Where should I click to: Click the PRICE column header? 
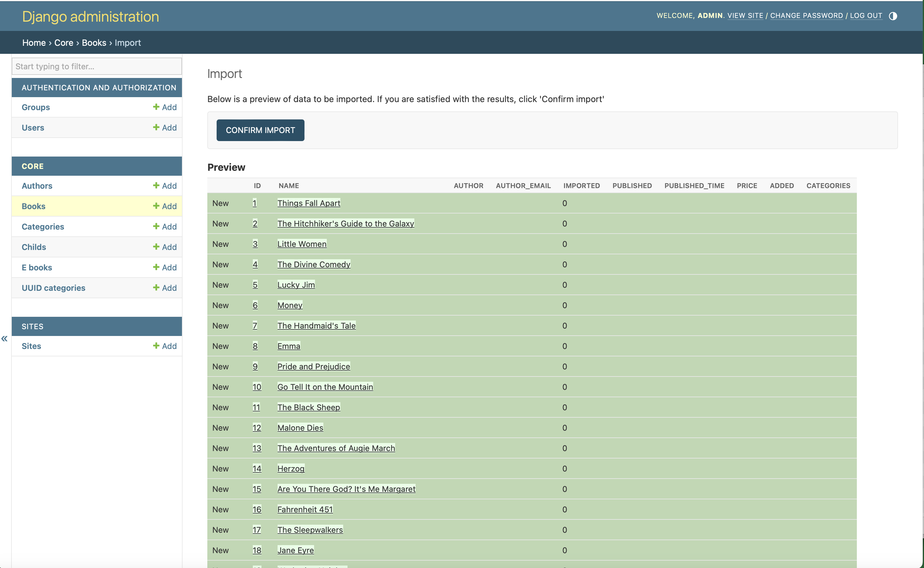747,185
